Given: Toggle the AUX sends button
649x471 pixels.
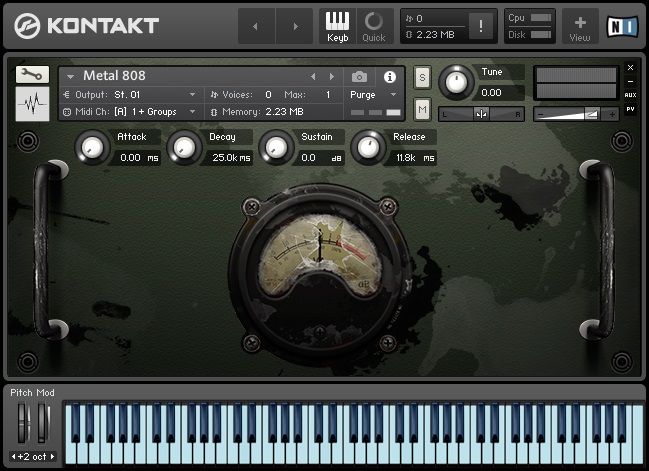Looking at the screenshot, I should point(630,96).
